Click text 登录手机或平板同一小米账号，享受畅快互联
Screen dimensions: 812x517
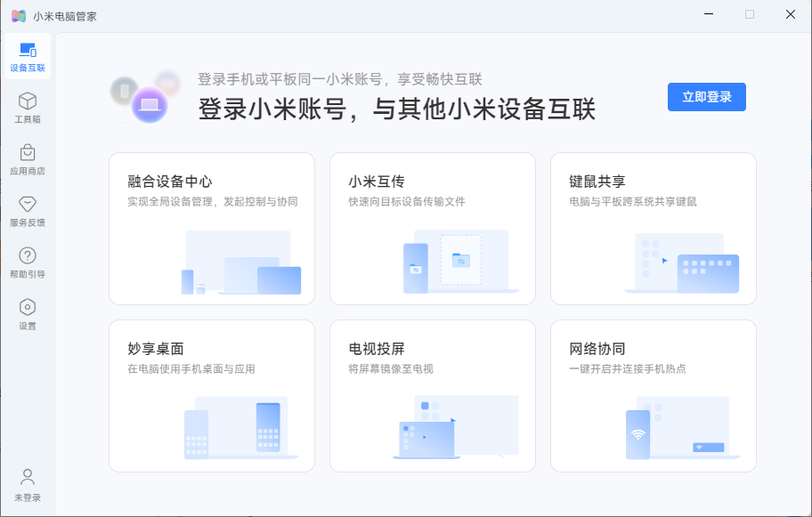[340, 79]
